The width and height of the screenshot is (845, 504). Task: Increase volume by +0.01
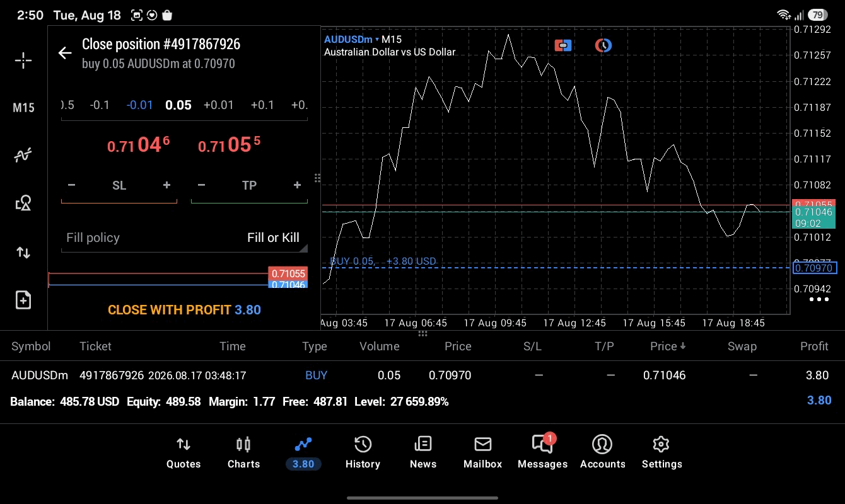[x=219, y=105]
